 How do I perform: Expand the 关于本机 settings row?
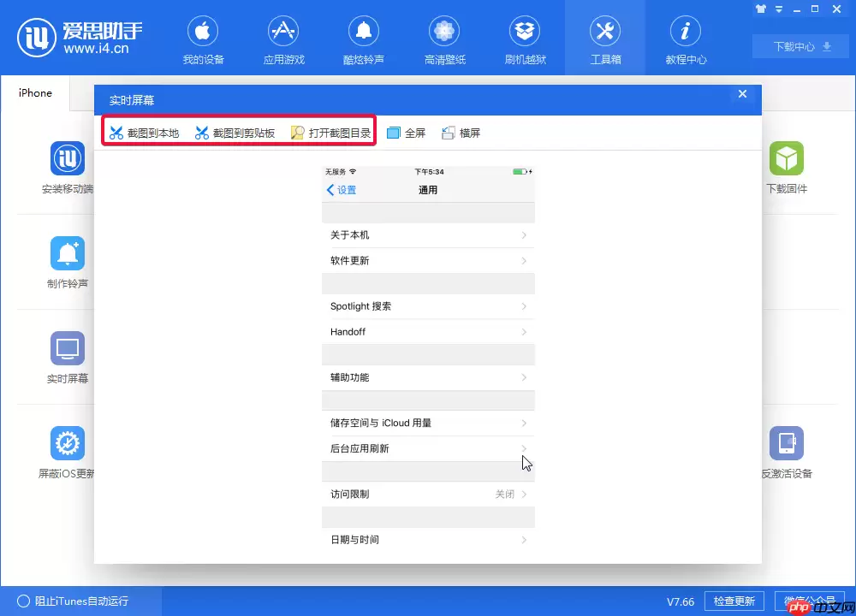[428, 234]
